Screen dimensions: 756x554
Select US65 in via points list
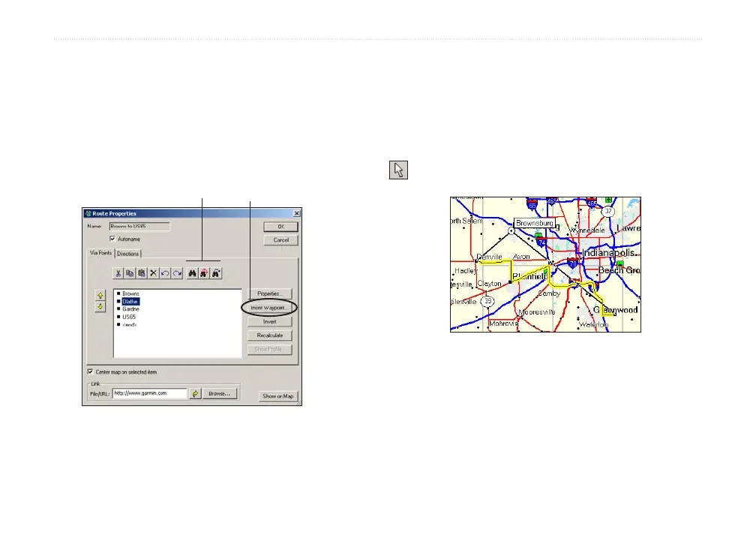click(x=129, y=317)
